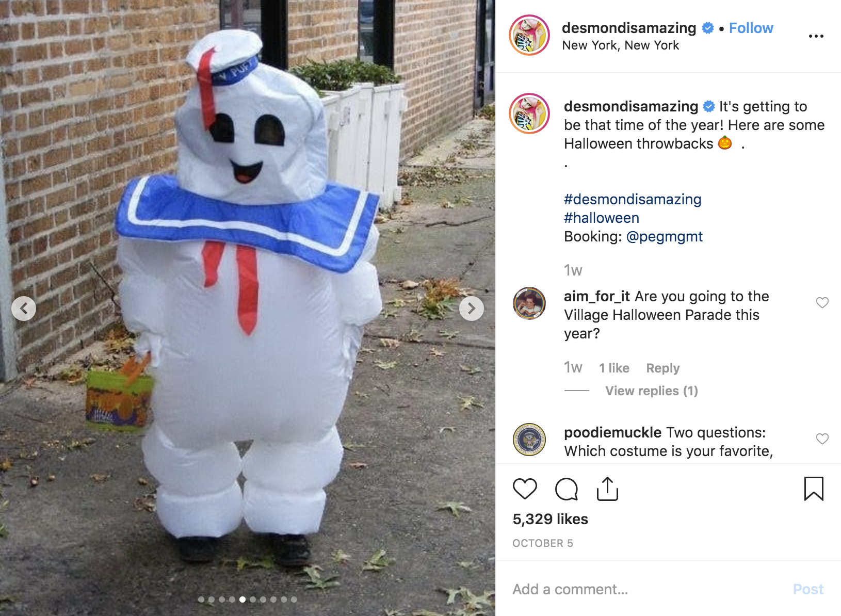Open the #halloween hashtag
The width and height of the screenshot is (841, 616).
point(601,218)
